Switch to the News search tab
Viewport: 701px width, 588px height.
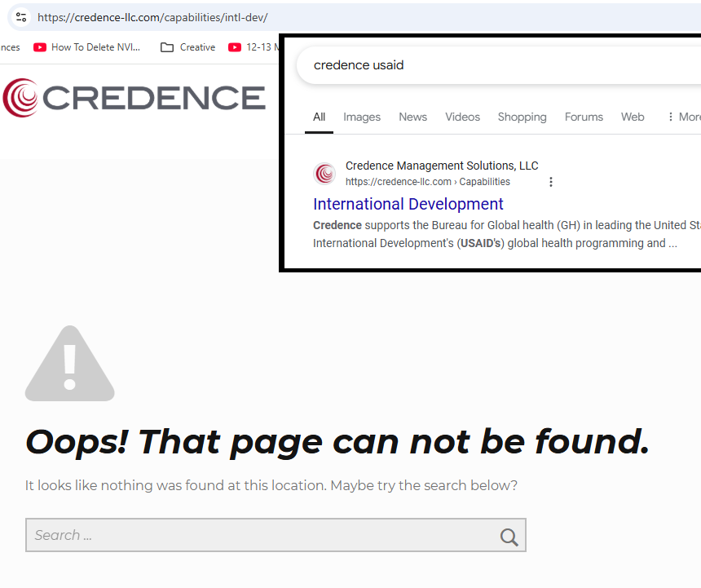[412, 117]
